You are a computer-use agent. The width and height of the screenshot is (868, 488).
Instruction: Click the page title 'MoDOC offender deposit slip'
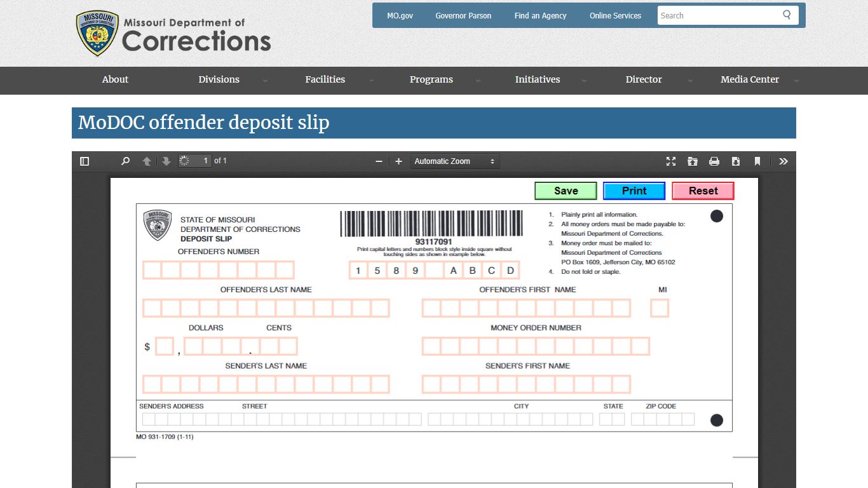pyautogui.click(x=203, y=123)
